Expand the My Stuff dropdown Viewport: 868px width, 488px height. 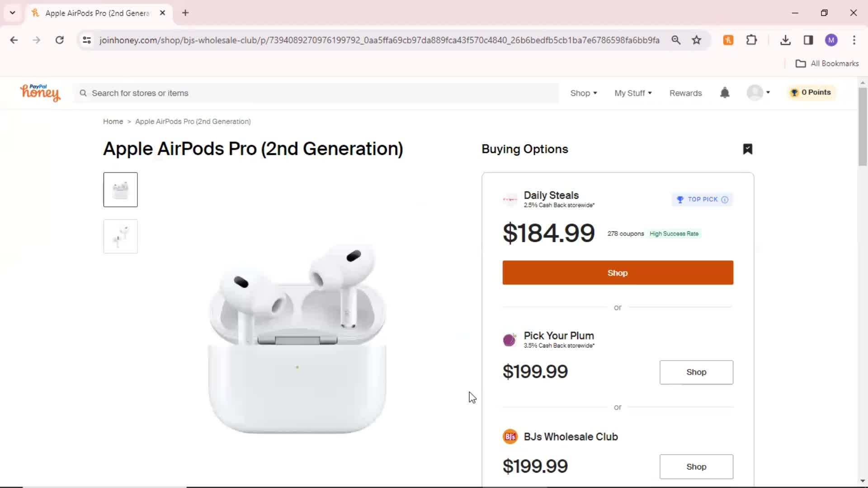(x=633, y=93)
